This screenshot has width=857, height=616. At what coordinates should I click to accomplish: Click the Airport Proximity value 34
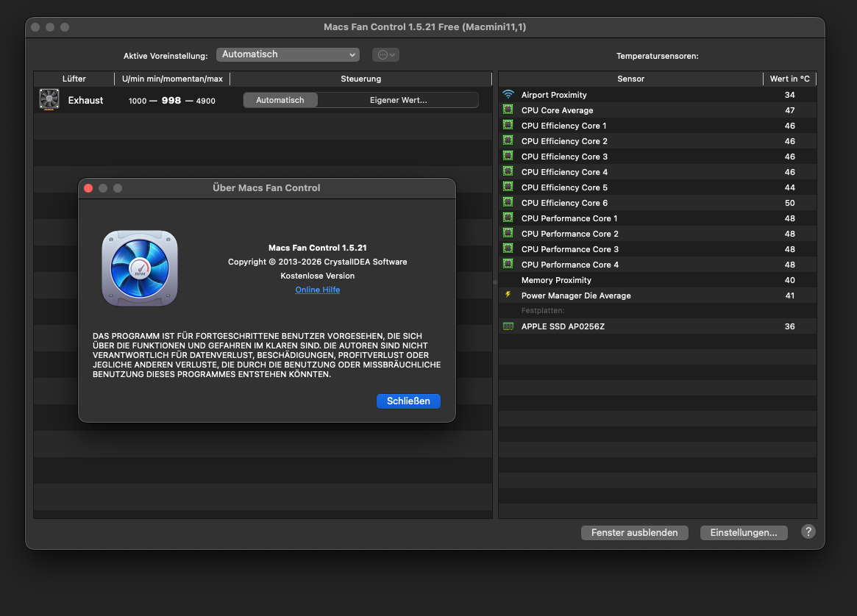pos(790,95)
